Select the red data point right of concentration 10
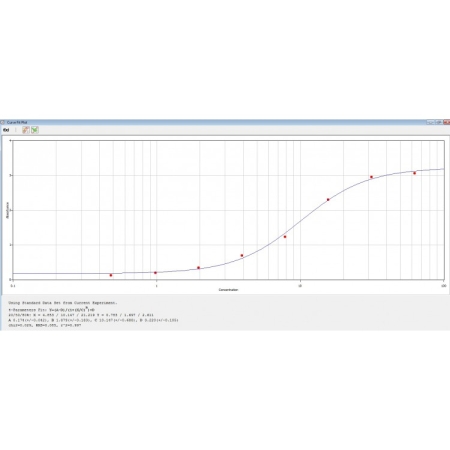 [x=328, y=200]
